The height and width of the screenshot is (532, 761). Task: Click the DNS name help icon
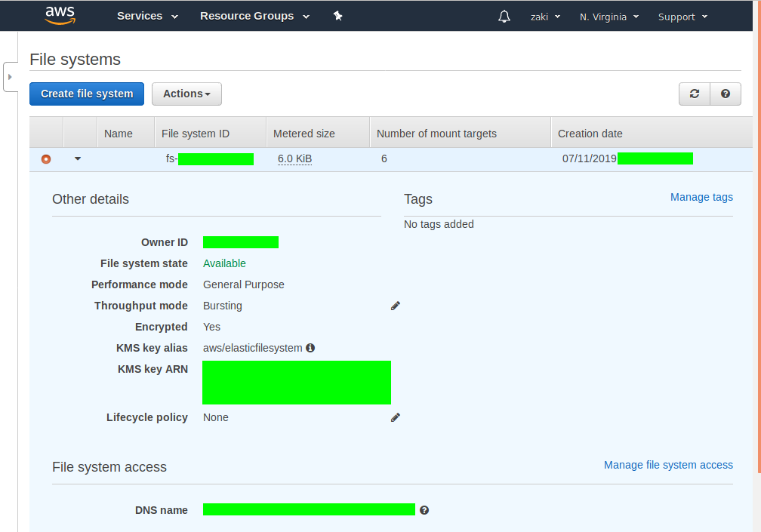[x=424, y=510]
